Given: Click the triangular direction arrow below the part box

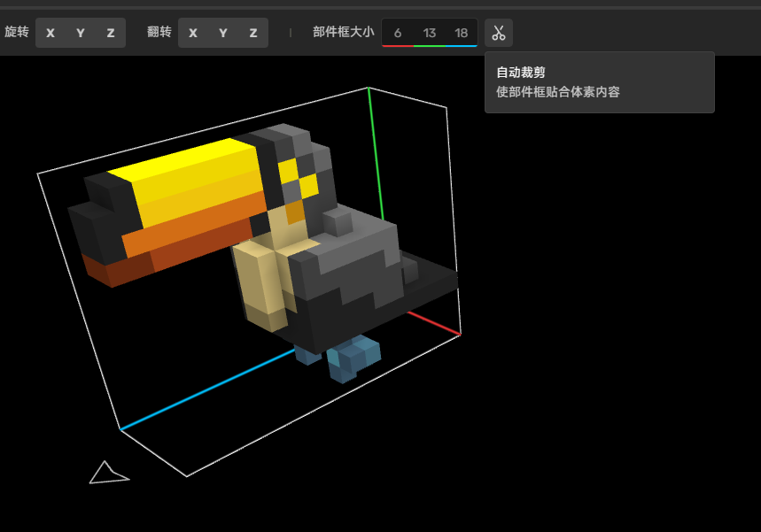Looking at the screenshot, I should pos(107,474).
